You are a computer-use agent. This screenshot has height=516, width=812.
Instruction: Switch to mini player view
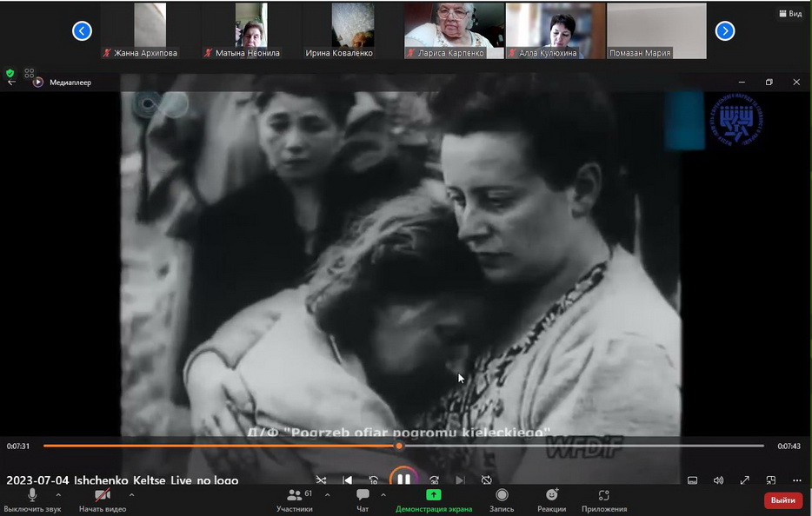771,480
